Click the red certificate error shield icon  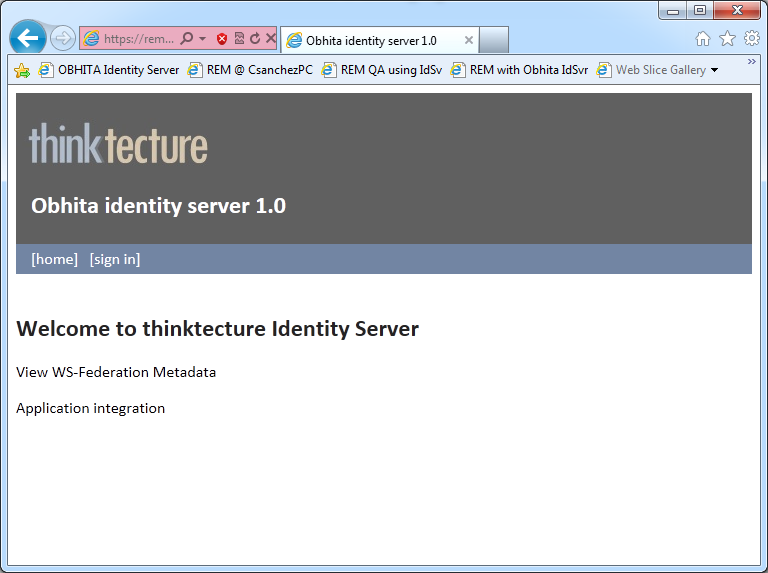[222, 39]
